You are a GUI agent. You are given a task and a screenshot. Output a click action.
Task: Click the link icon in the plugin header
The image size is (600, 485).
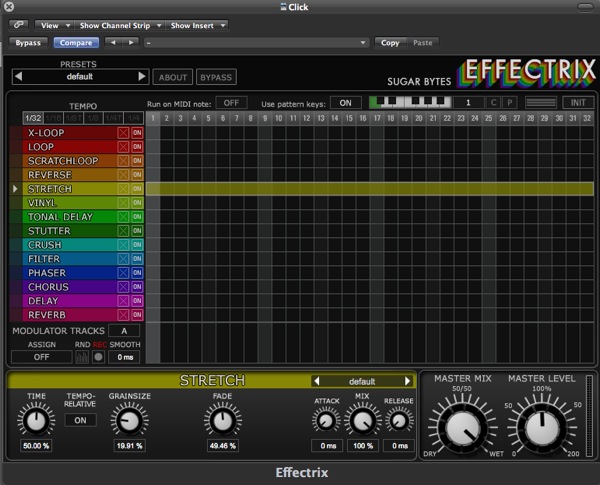click(18, 25)
